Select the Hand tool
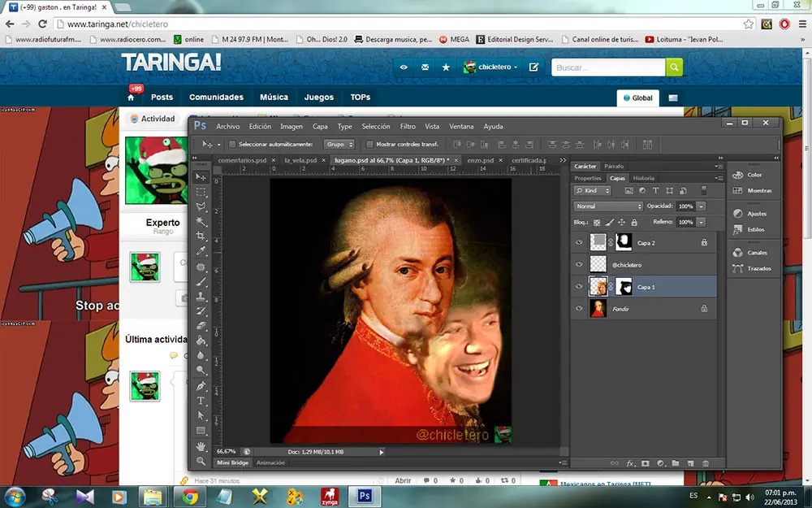 point(201,446)
